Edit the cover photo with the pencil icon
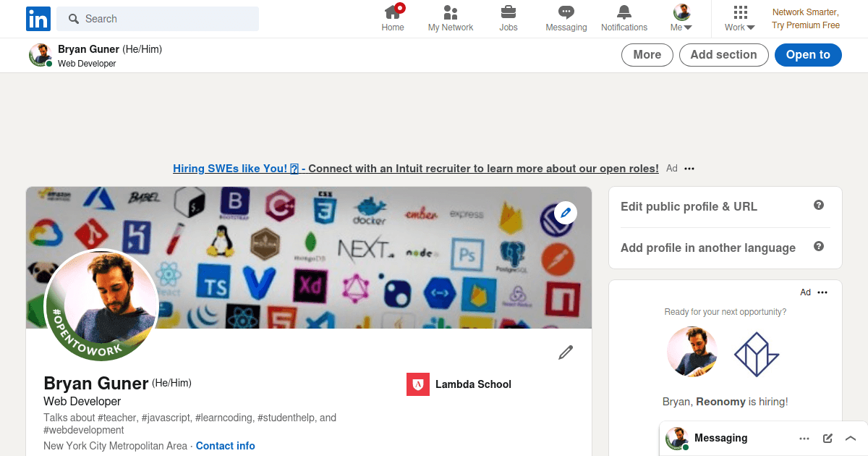The image size is (868, 456). (x=565, y=213)
